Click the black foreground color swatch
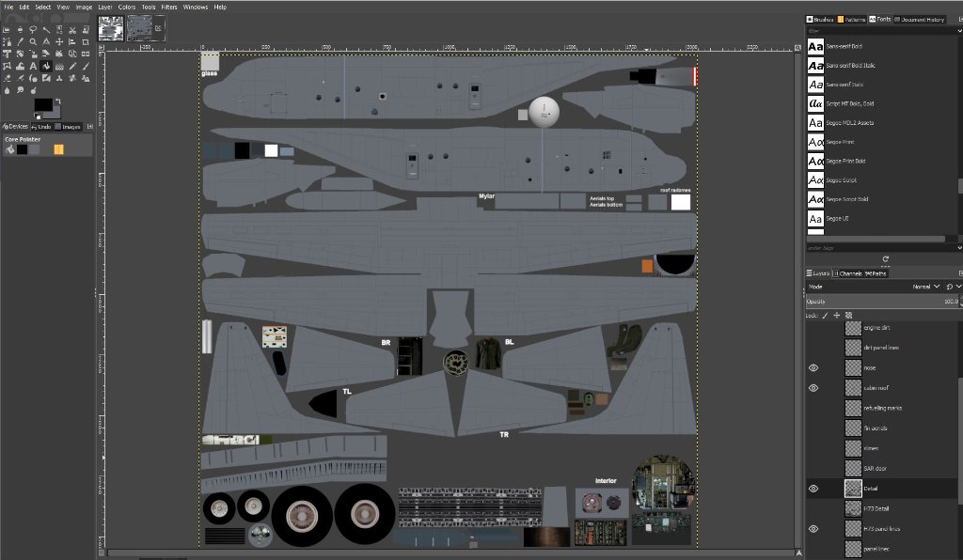 pos(41,103)
